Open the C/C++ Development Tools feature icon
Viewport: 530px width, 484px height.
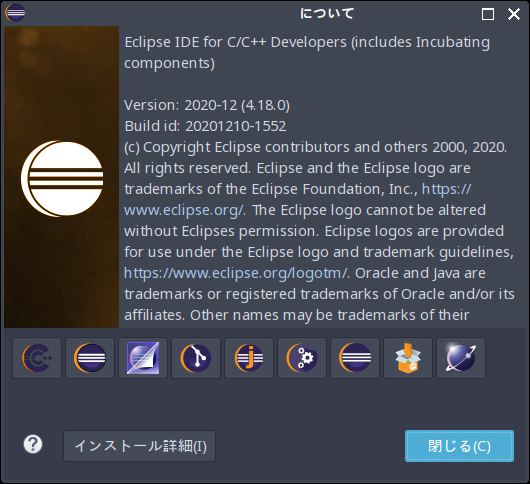pos(37,358)
